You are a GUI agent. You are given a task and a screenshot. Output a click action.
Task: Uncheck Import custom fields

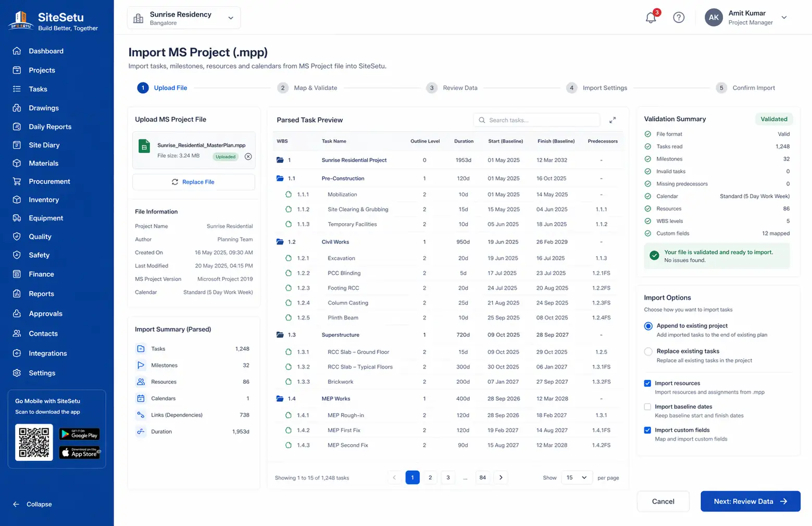pos(647,430)
